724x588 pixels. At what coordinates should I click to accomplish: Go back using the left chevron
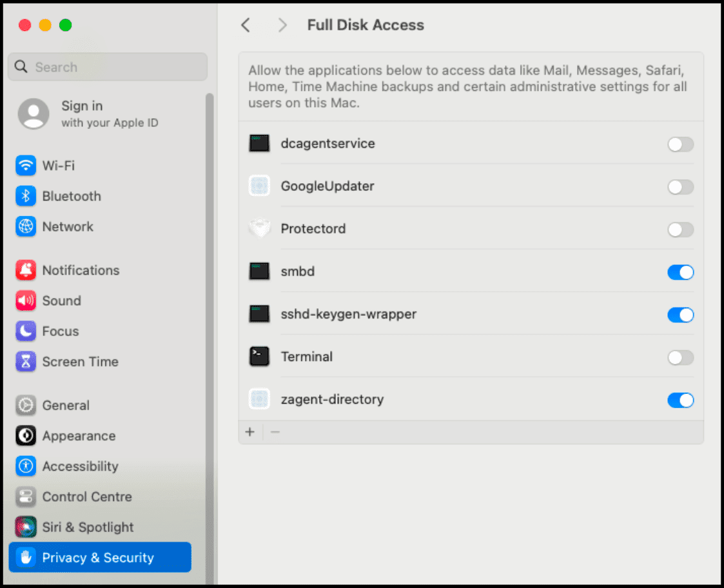[245, 25]
